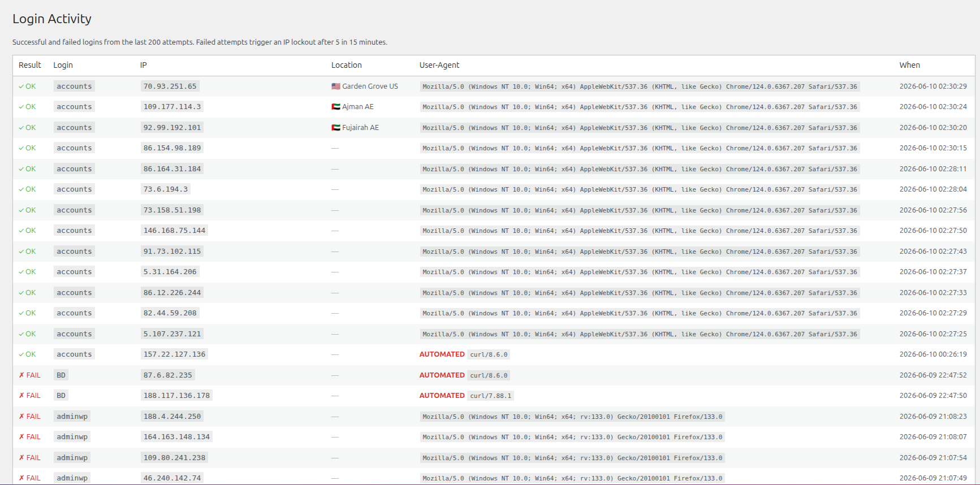This screenshot has height=485, width=980.
Task: Click IP address 109.80.241.238
Action: pyautogui.click(x=175, y=458)
